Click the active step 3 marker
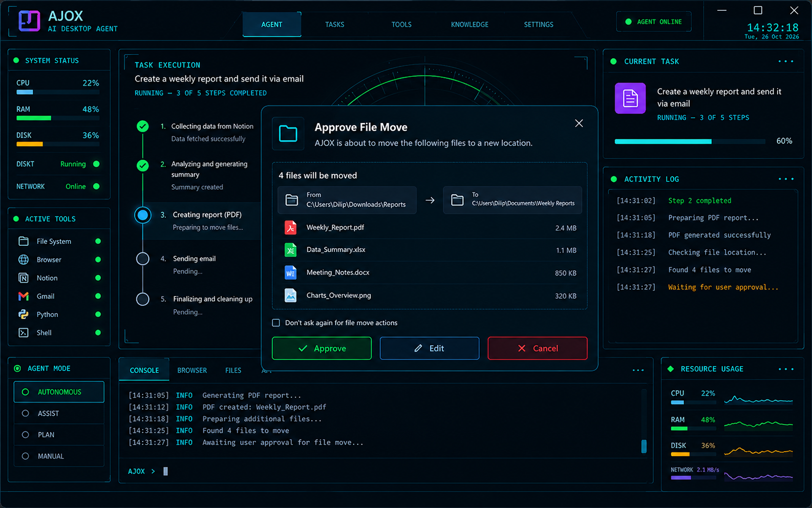The image size is (812, 508). tap(143, 215)
